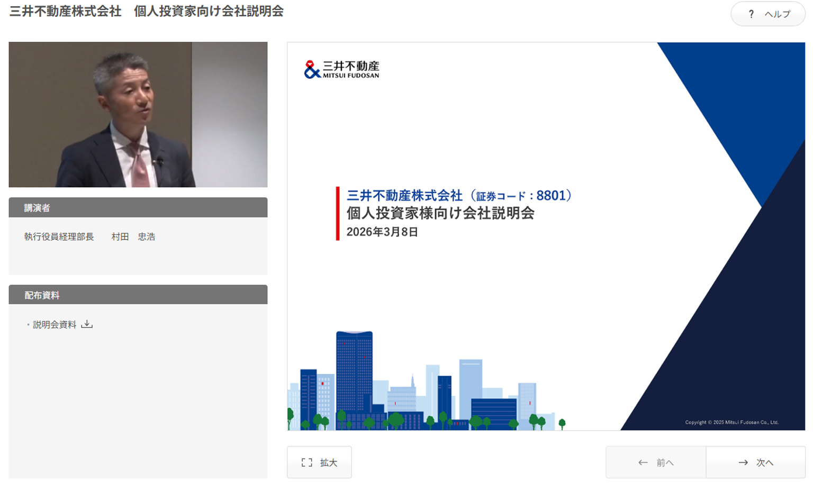Click the Mitsui Fudosan logo on slide

[341, 69]
